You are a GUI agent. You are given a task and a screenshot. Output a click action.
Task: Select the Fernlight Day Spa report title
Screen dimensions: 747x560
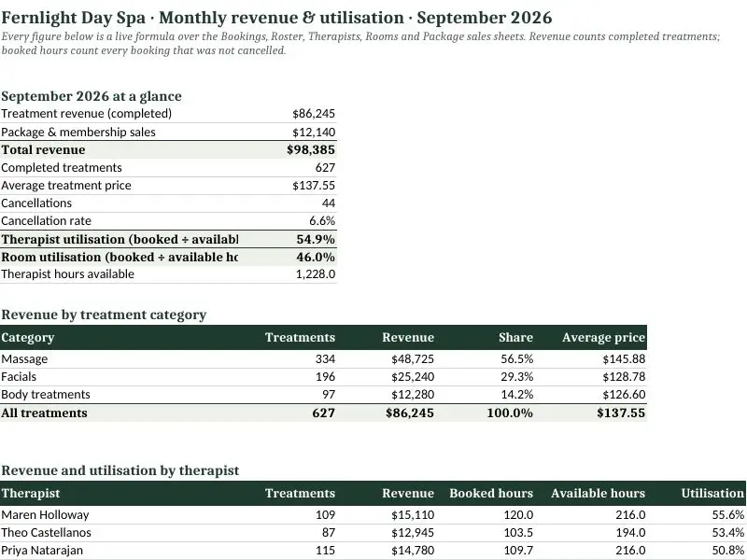pyautogui.click(x=276, y=18)
